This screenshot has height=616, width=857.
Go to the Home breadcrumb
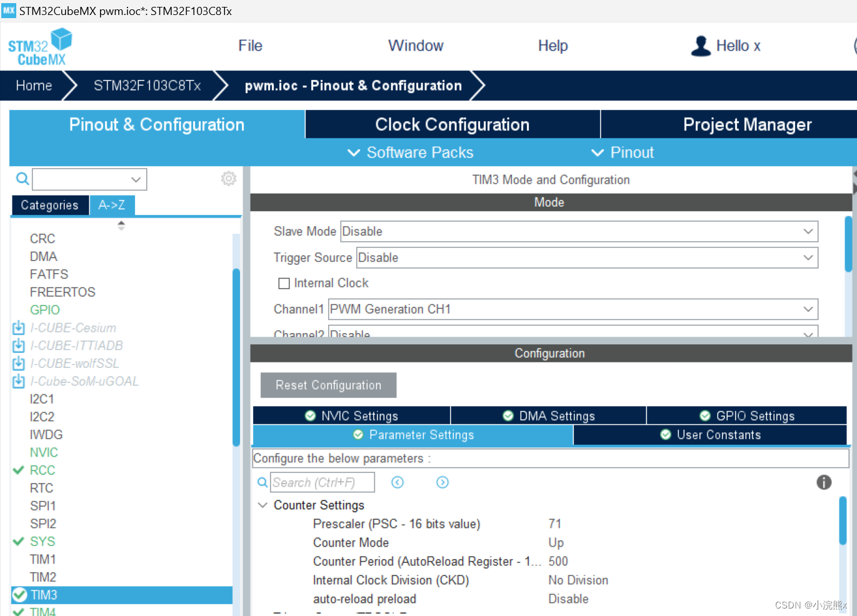(34, 86)
